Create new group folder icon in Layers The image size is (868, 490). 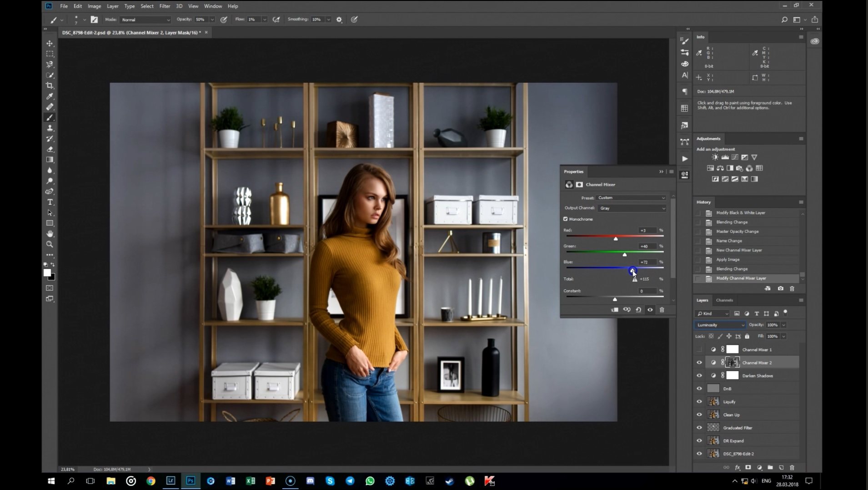770,467
